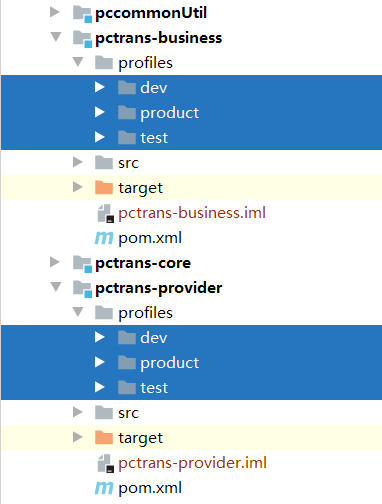Click the pctrans-provider.iml file icon
The width and height of the screenshot is (382, 504).
click(x=106, y=463)
